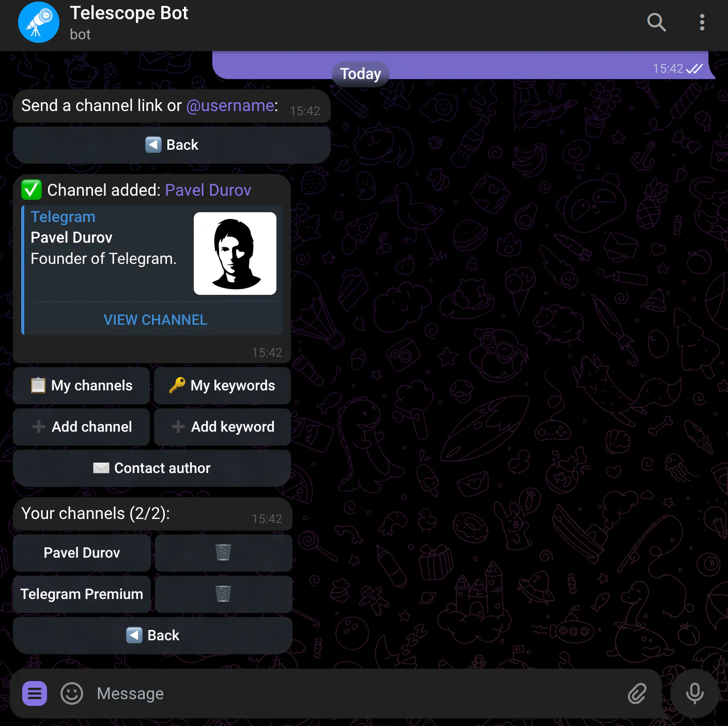Click the Telescope Bot title in the header
Viewport: 728px width, 726px height.
pos(129,13)
